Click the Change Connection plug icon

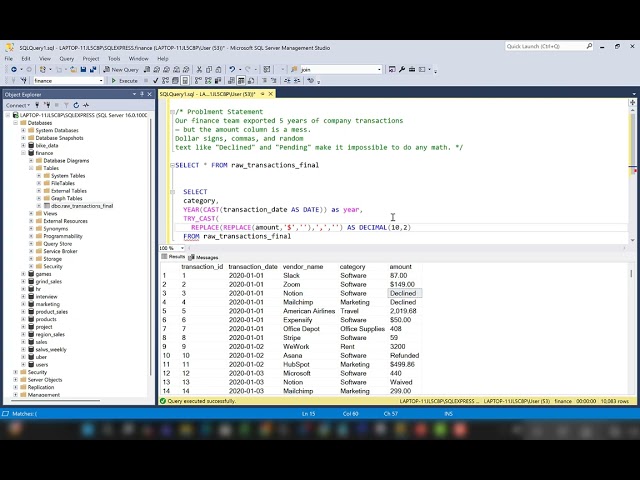click(x=24, y=81)
